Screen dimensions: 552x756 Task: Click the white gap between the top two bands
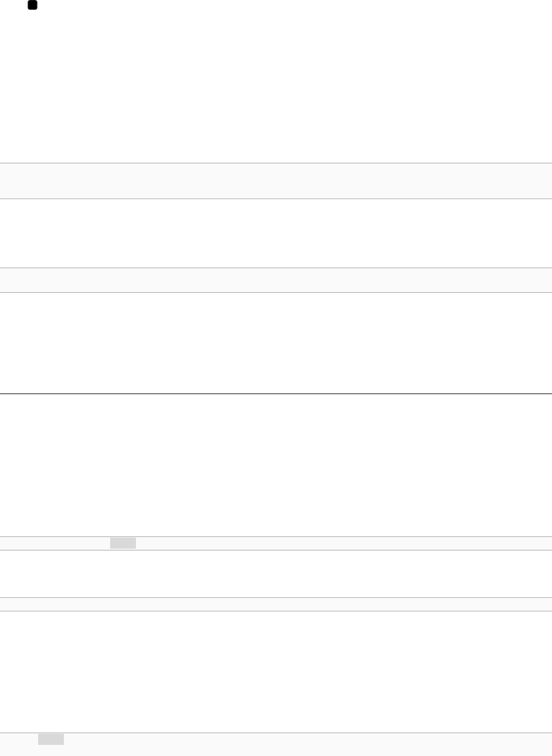276,233
